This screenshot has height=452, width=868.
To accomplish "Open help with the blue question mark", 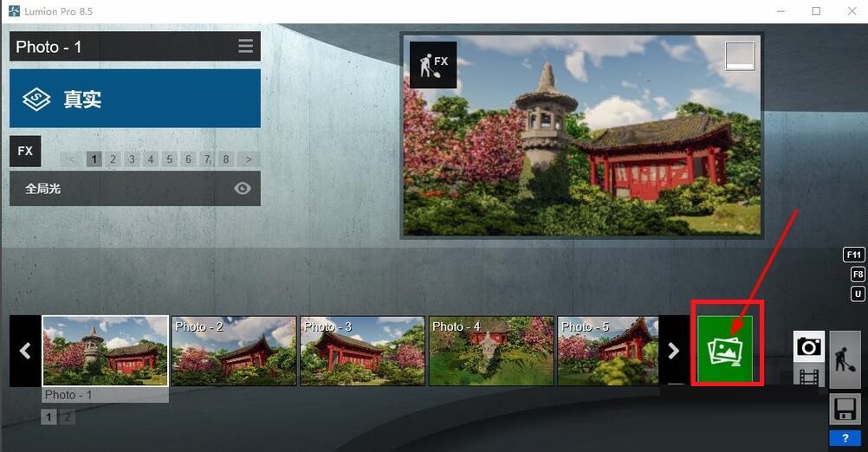I will [845, 438].
